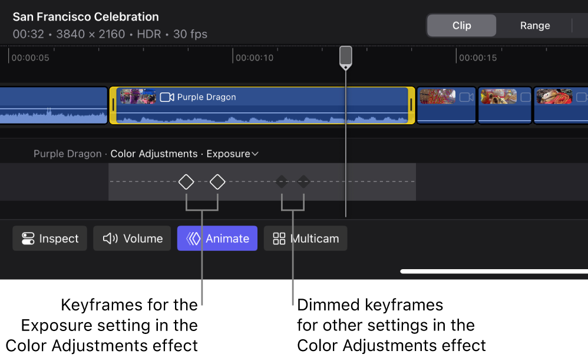Click the camera badge on the second-to-last clip

(526, 97)
